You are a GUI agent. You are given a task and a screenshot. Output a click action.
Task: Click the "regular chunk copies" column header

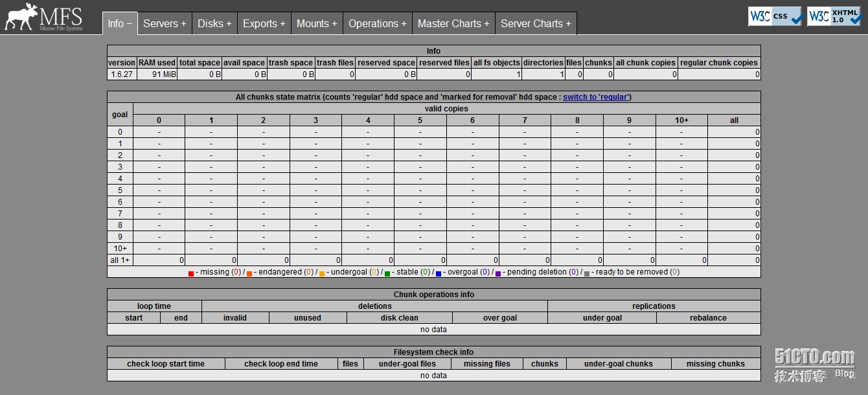[719, 63]
